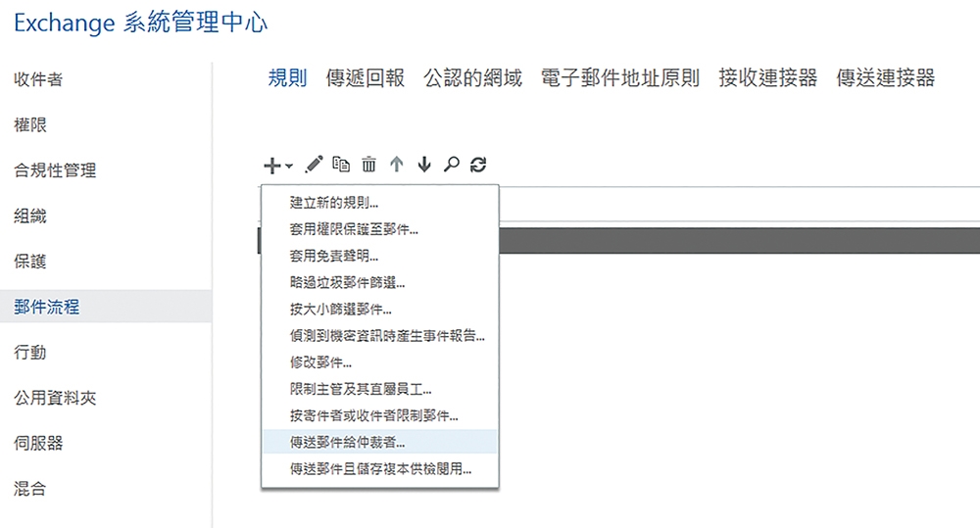
Task: Open the 公認的網域 tab
Action: (x=472, y=78)
